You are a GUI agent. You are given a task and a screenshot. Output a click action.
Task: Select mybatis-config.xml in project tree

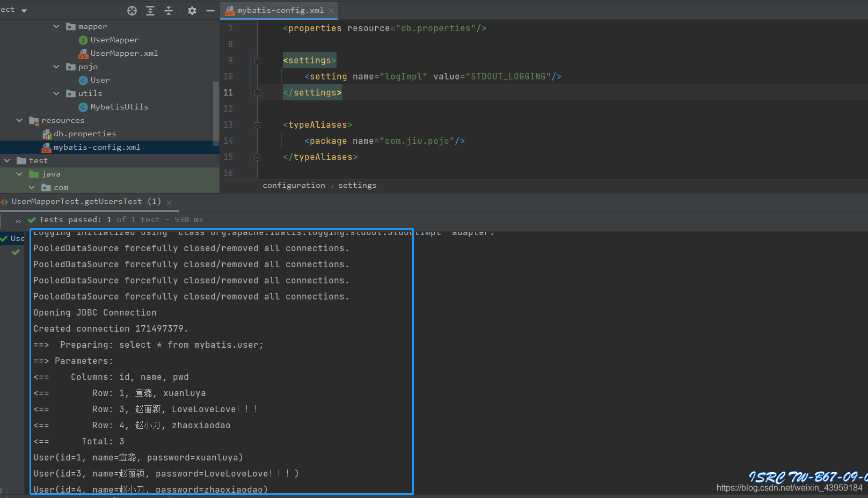(97, 147)
